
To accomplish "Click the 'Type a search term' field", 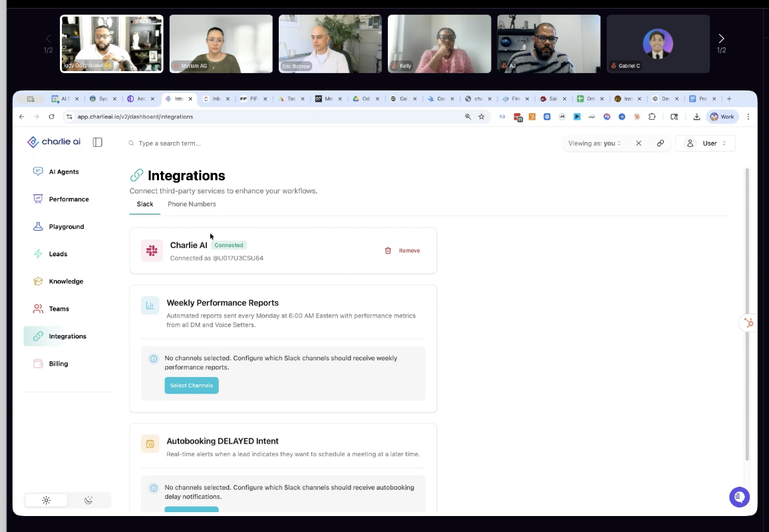I will 170,143.
